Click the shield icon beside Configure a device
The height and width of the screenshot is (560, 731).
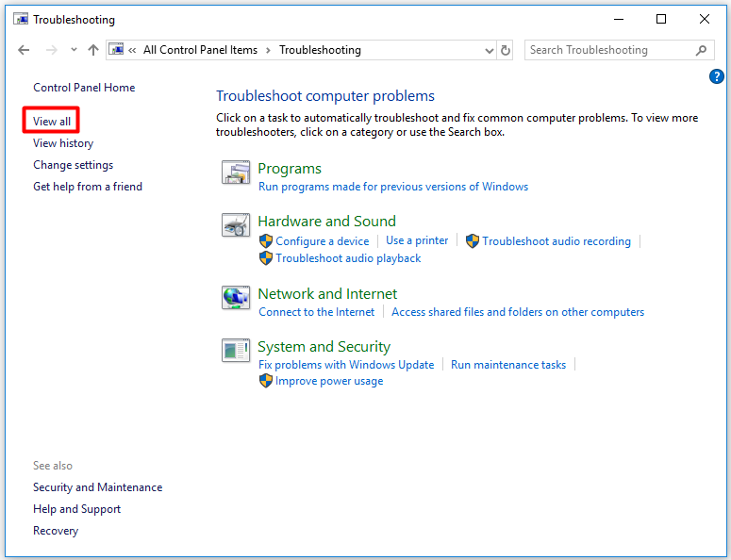click(266, 240)
